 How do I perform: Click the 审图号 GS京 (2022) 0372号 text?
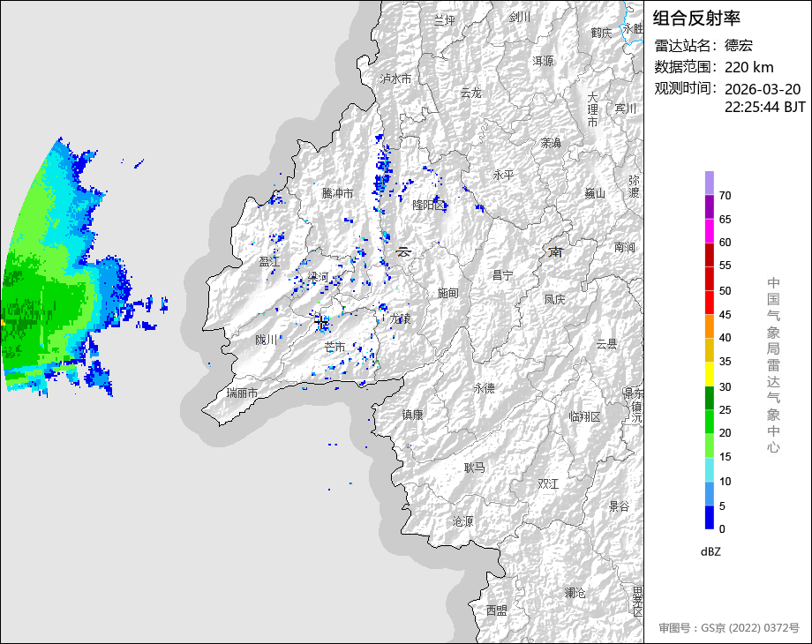tap(728, 628)
